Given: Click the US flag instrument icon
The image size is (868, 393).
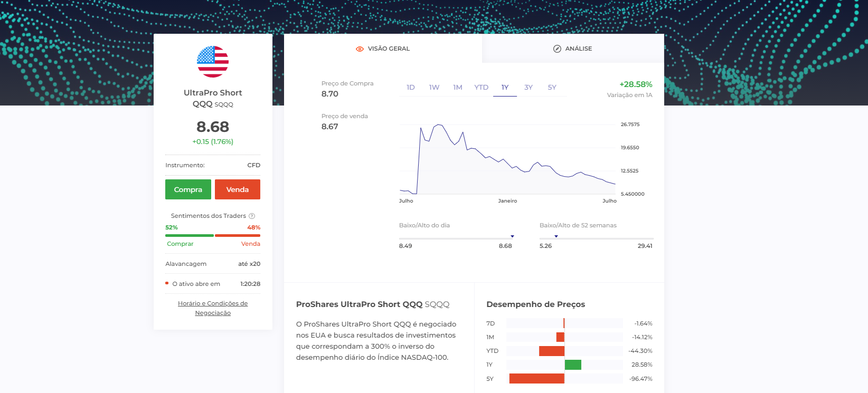Looking at the screenshot, I should (x=213, y=62).
